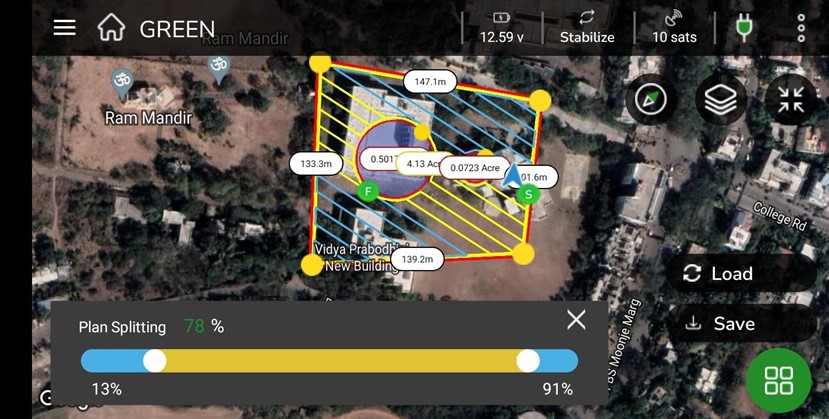This screenshot has width=829, height=419.
Task: Tap the compass orientation icon
Action: [650, 99]
